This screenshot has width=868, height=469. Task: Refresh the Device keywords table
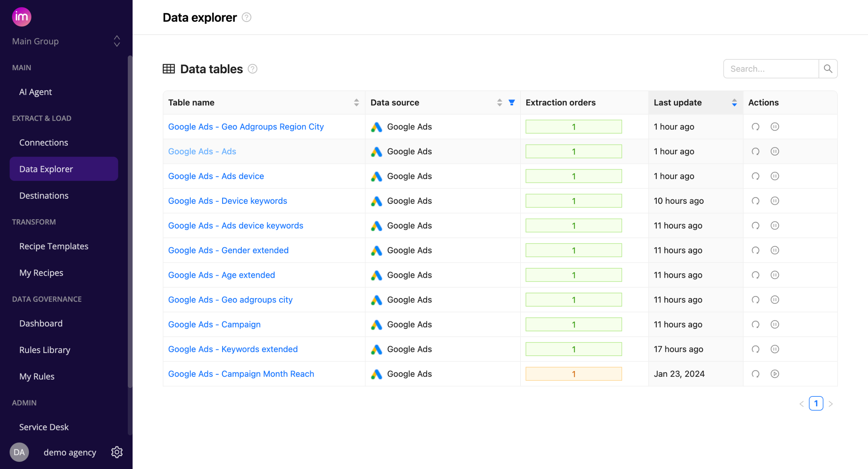click(755, 201)
